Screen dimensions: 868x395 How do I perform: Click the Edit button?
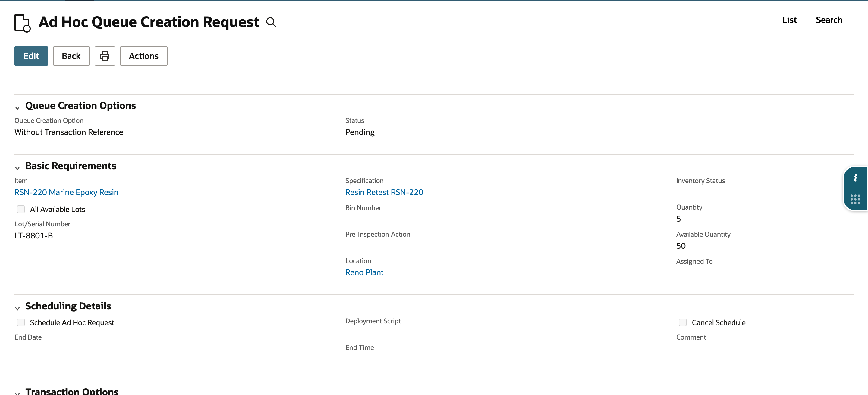[x=31, y=56]
